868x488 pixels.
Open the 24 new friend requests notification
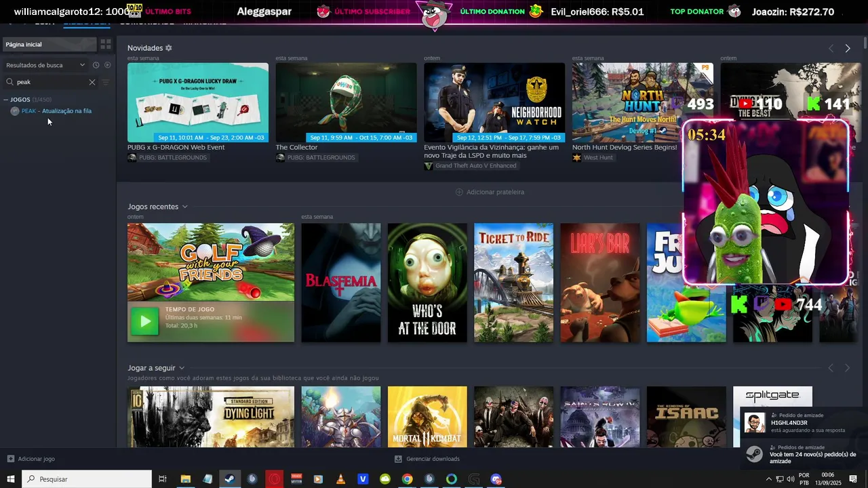(x=802, y=454)
